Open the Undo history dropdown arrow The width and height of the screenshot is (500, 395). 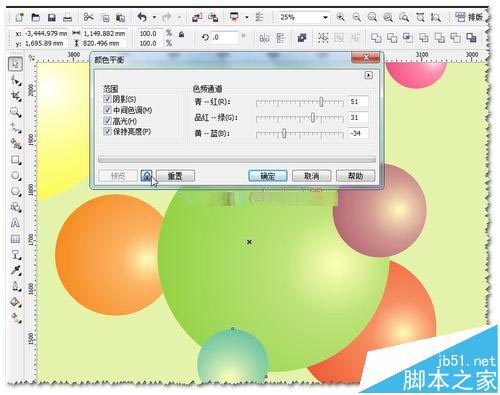154,17
